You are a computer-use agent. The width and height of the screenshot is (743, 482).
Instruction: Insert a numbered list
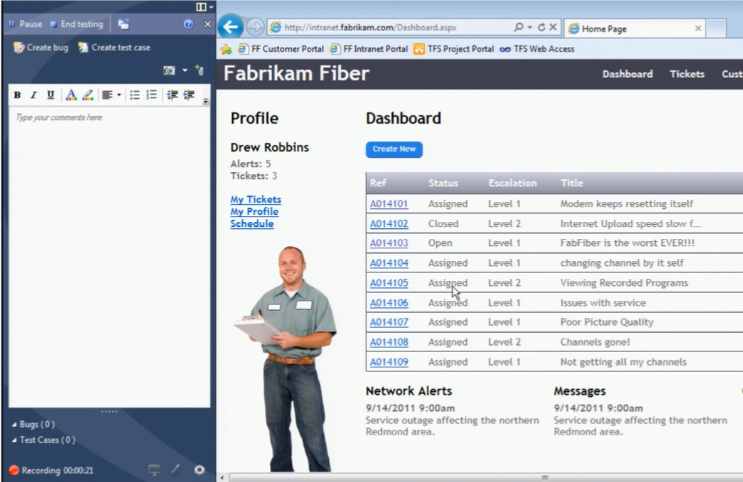152,95
